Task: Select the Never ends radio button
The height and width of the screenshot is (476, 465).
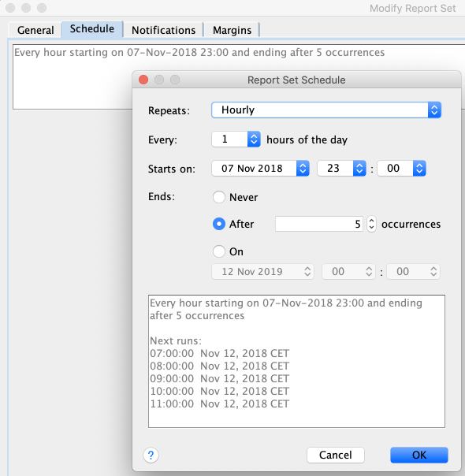Action: [219, 197]
